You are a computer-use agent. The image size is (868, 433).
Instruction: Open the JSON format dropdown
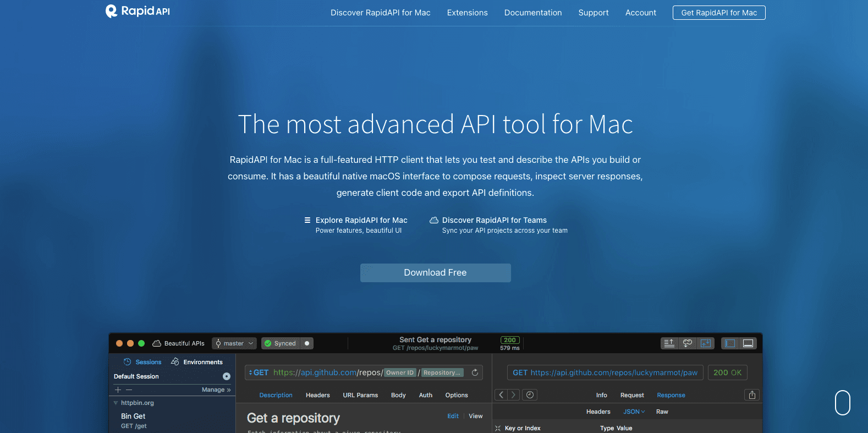tap(634, 412)
